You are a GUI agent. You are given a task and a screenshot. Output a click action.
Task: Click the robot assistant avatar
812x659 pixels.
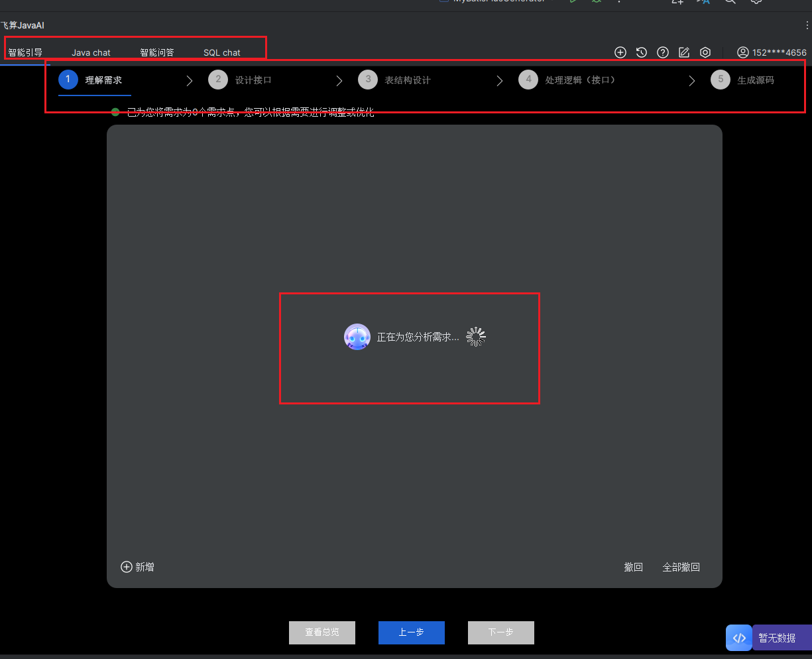click(357, 337)
